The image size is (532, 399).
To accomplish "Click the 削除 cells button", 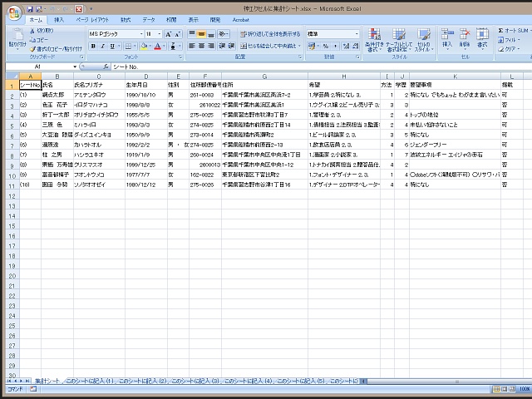I will click(x=465, y=39).
